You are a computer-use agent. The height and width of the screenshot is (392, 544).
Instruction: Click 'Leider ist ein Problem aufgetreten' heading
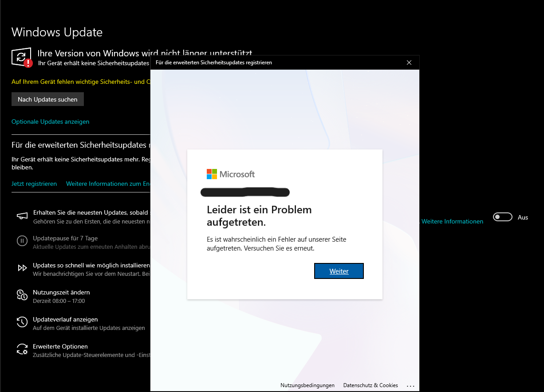coord(259,216)
